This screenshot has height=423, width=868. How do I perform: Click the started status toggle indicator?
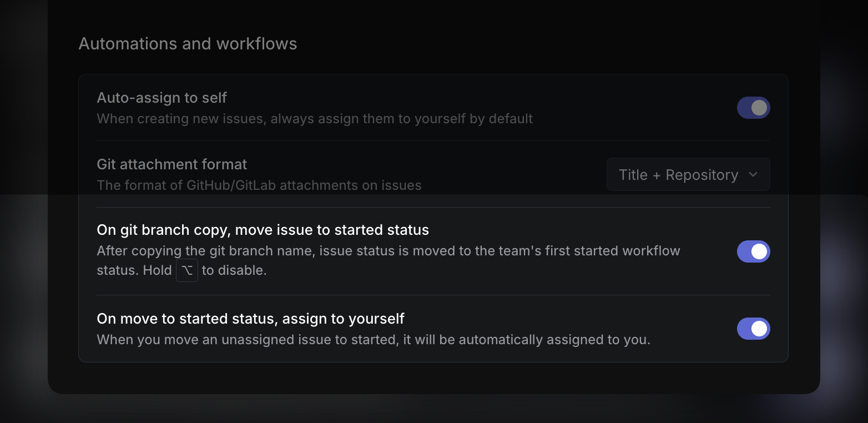(760, 329)
